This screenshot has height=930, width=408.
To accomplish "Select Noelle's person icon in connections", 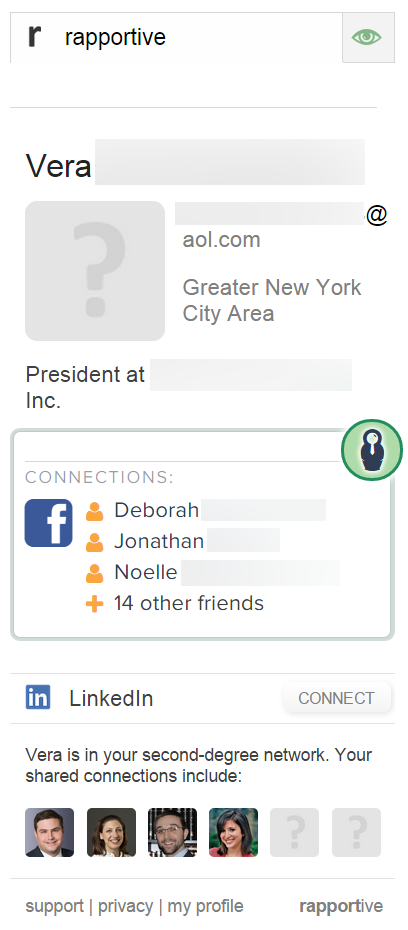I will pyautogui.click(x=94, y=573).
